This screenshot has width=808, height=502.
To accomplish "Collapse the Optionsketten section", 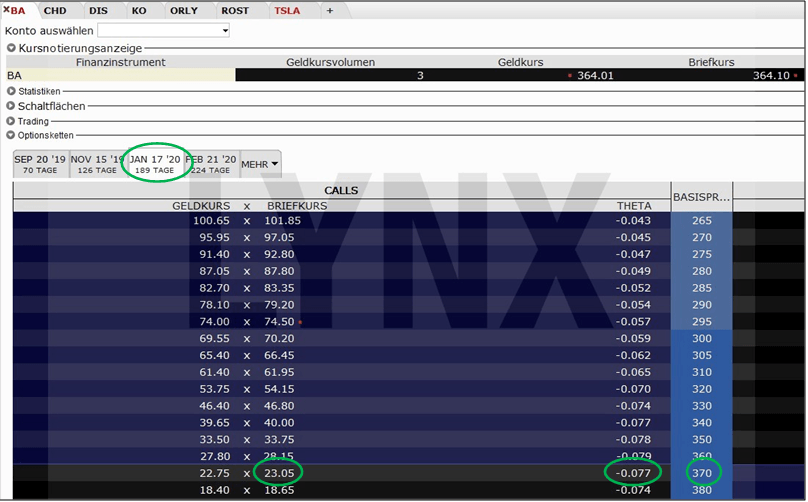I will [x=11, y=135].
